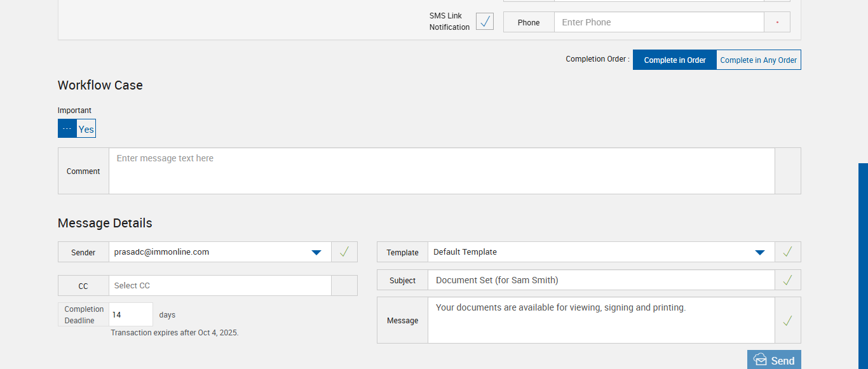Click the red required indicator beside Phone

777,22
